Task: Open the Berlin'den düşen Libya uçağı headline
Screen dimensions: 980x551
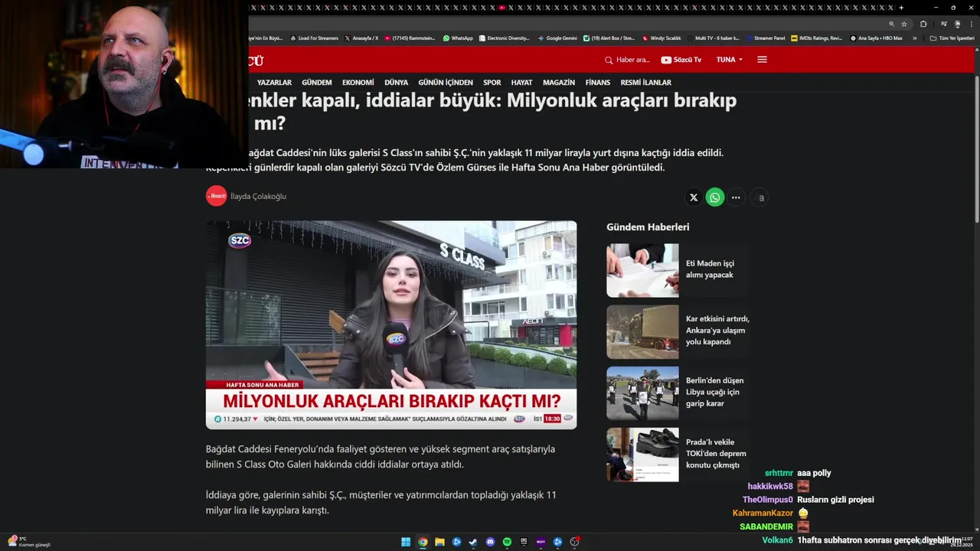Action: [714, 392]
